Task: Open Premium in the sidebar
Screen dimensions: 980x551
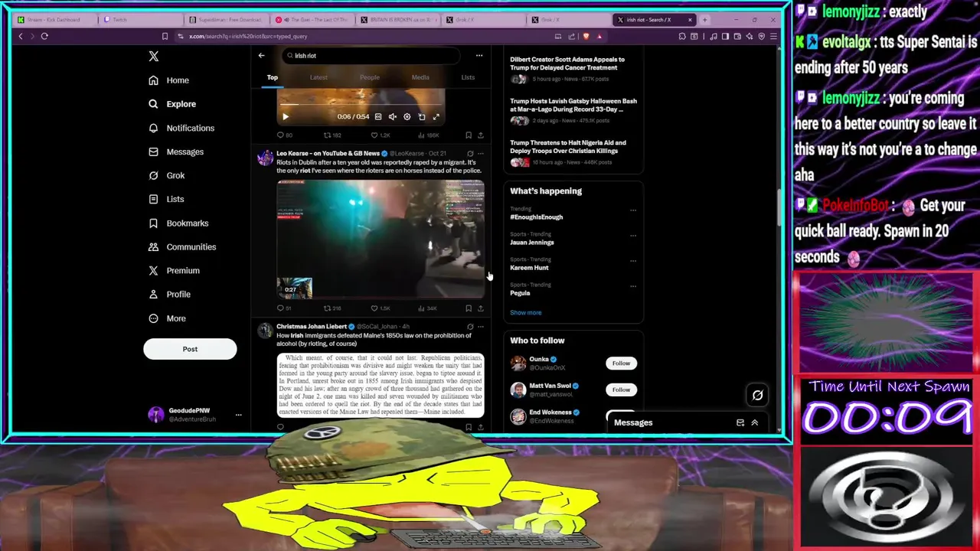Action: coord(174,270)
